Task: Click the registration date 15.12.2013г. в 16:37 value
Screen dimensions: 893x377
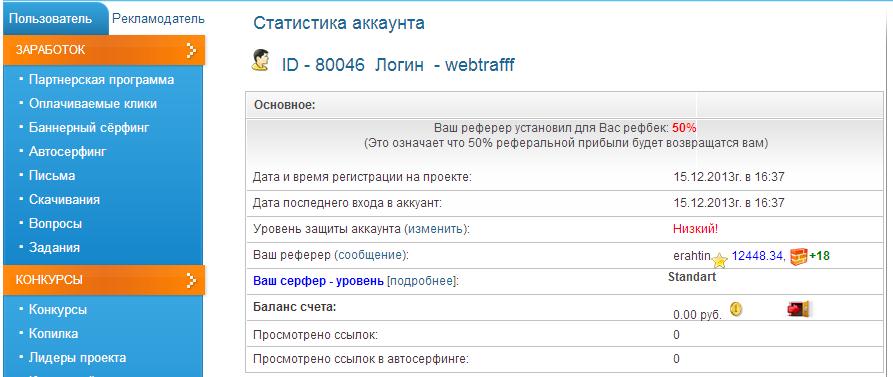Action: 728,177
